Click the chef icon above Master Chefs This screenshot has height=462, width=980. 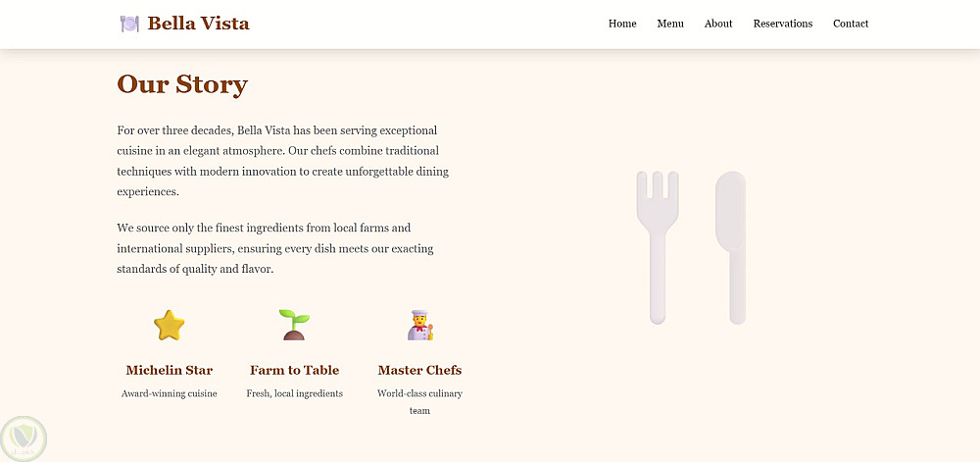click(x=420, y=325)
